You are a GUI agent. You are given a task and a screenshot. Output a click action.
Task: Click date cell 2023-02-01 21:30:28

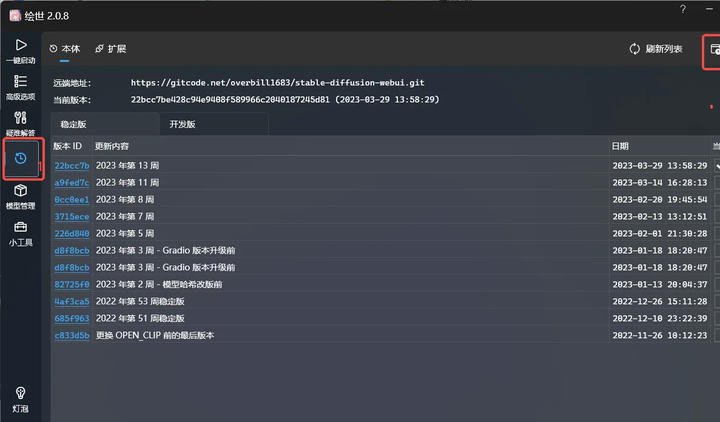click(x=660, y=233)
